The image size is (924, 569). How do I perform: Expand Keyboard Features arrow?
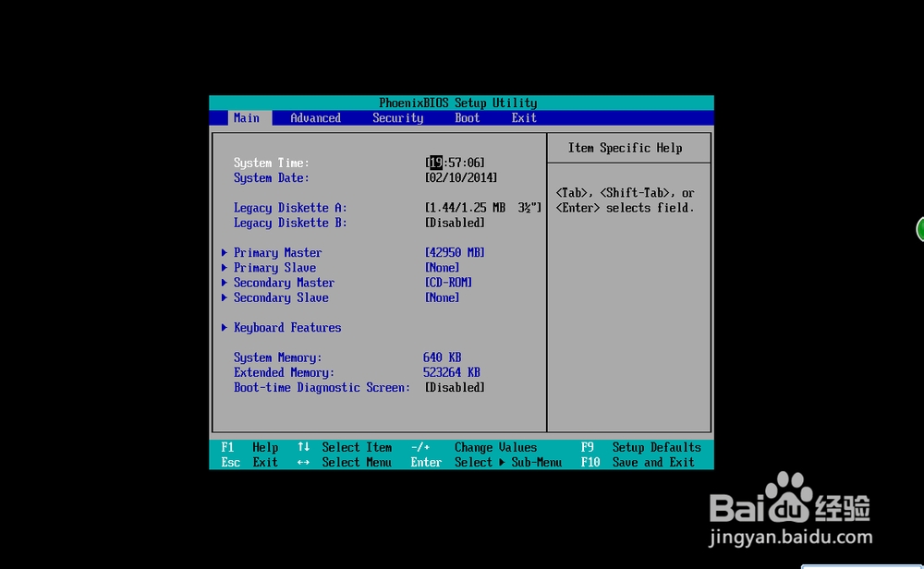pyautogui.click(x=225, y=328)
